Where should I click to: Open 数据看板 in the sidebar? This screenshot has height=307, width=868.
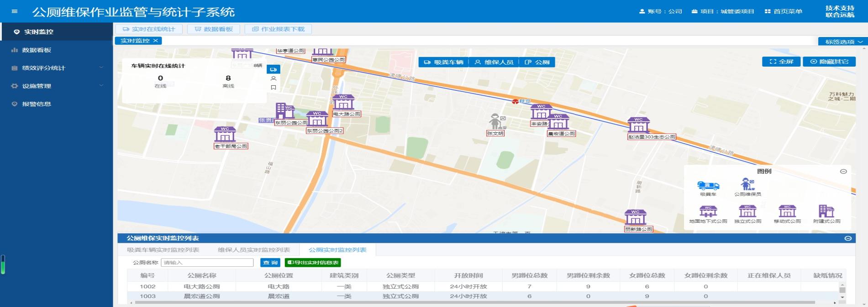(37, 50)
